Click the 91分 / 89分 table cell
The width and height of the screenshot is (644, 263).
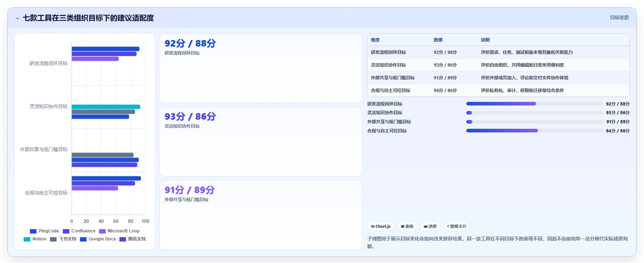(445, 78)
